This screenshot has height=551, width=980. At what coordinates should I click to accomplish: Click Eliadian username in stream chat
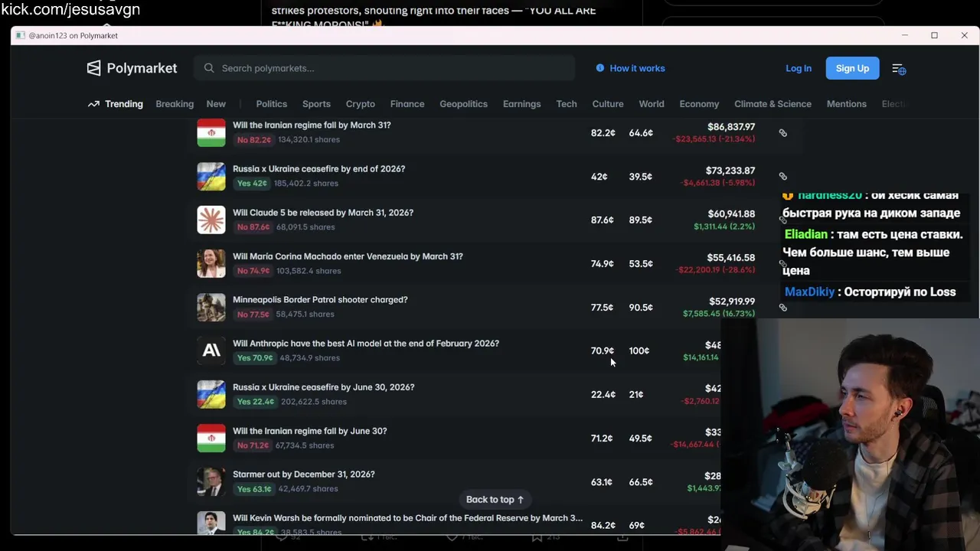[805, 234]
